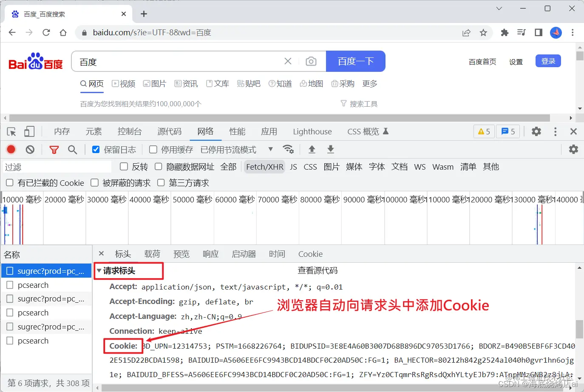This screenshot has height=392, width=584.
Task: Disable the 保留日志 checkbox
Action: coord(95,149)
